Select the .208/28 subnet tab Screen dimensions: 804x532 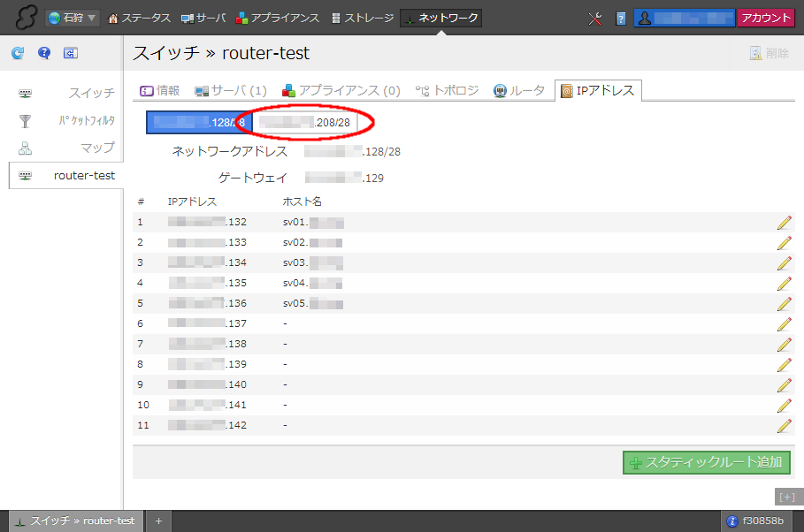(x=306, y=122)
